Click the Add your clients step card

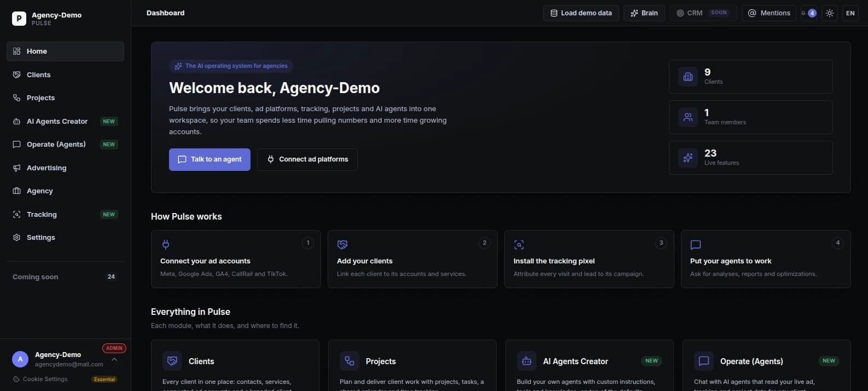coord(412,259)
